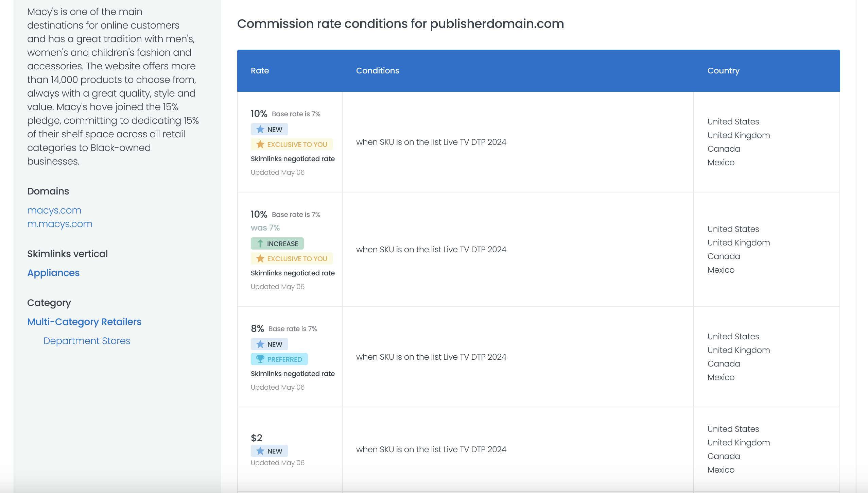Image resolution: width=868 pixels, height=493 pixels.
Task: Click 'United Kingdom' in the INCREASE row's countries
Action: click(x=739, y=243)
